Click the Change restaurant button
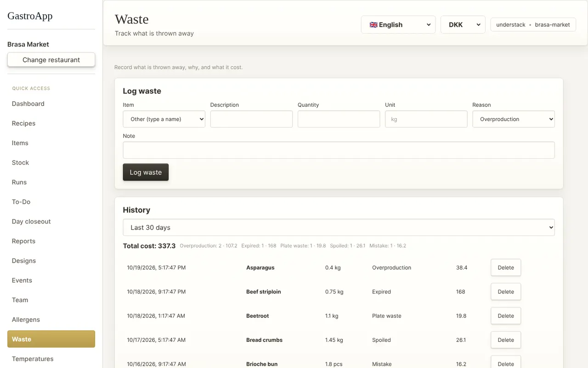Image resolution: width=588 pixels, height=368 pixels. pos(51,60)
